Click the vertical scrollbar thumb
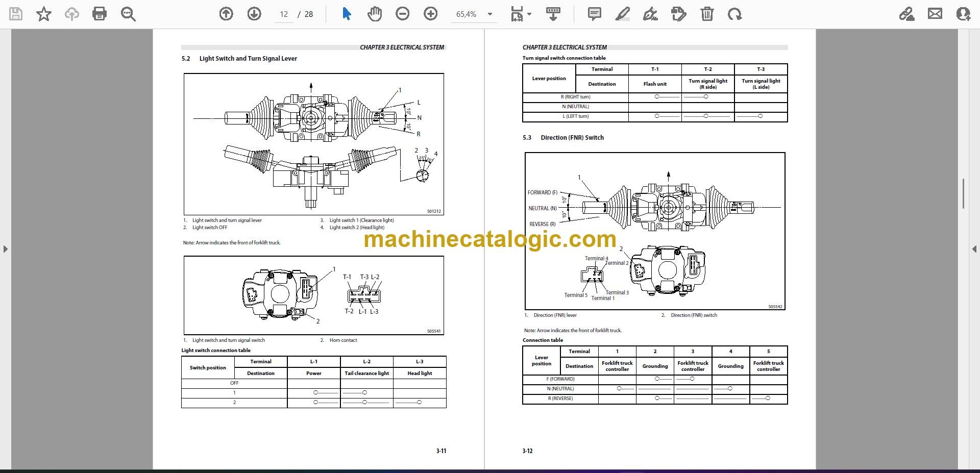The image size is (980, 473). (x=963, y=193)
